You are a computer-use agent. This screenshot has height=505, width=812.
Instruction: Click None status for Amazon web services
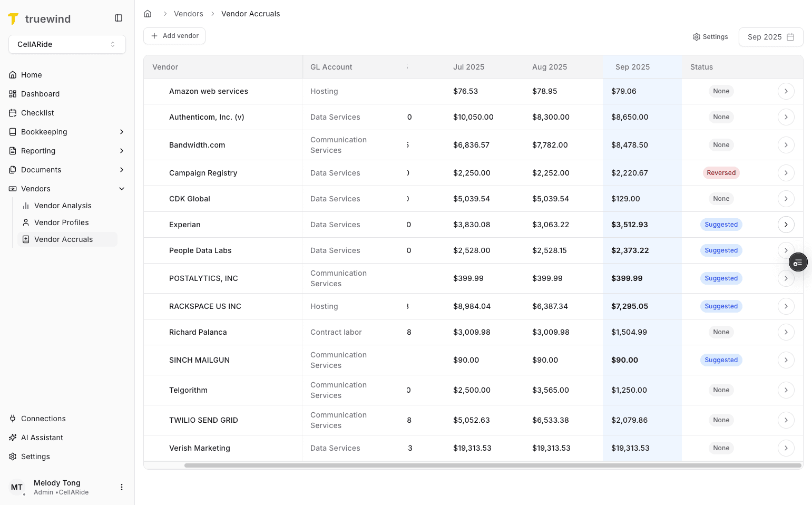click(x=721, y=91)
